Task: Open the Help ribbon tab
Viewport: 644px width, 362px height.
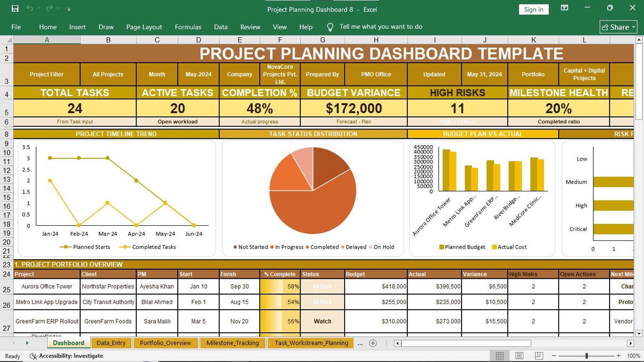Action: (x=306, y=27)
